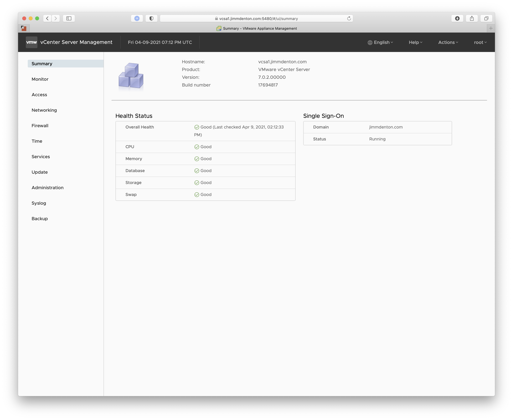The image size is (513, 420).
Task: Click the Swap green check icon
Action: point(197,195)
